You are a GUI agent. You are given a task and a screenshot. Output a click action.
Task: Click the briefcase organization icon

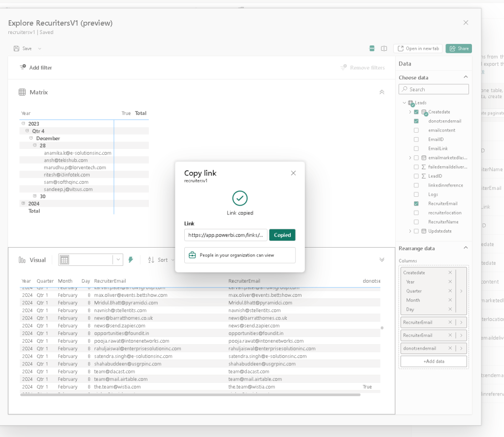192,255
